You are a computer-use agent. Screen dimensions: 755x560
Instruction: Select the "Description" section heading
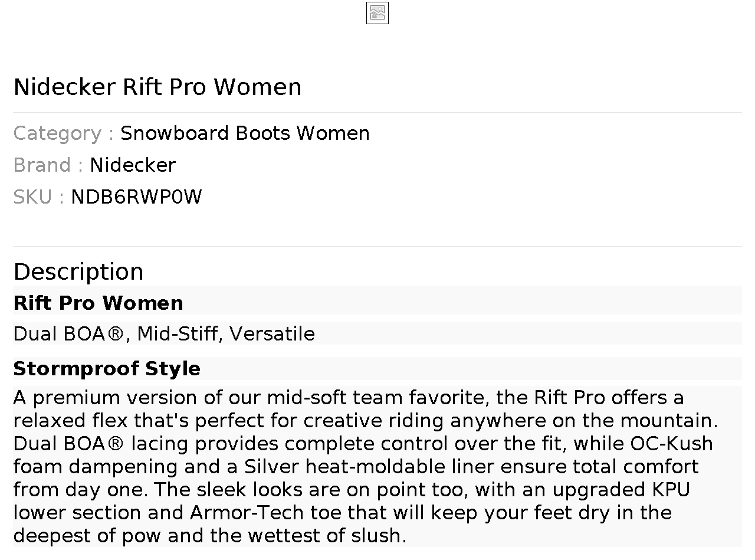pyautogui.click(x=78, y=271)
